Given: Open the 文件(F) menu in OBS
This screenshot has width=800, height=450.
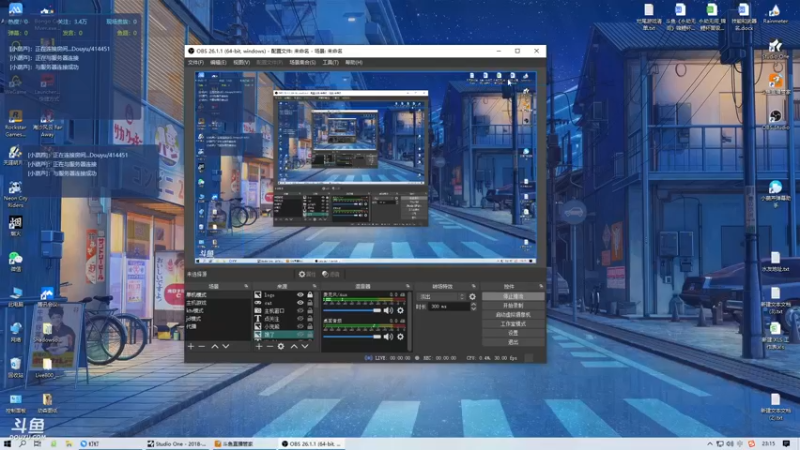Looking at the screenshot, I should click(x=195, y=62).
